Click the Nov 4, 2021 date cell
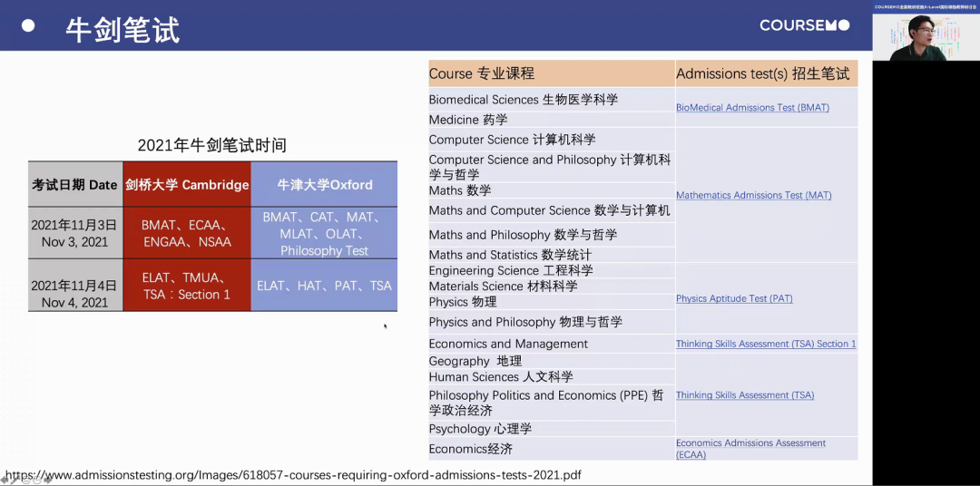This screenshot has width=980, height=486. (75, 286)
